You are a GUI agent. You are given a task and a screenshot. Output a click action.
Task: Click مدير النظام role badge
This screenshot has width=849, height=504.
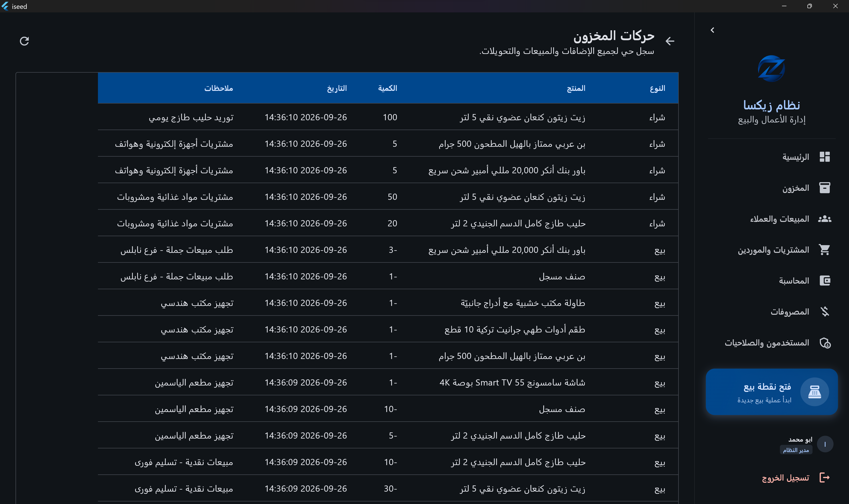pos(796,450)
